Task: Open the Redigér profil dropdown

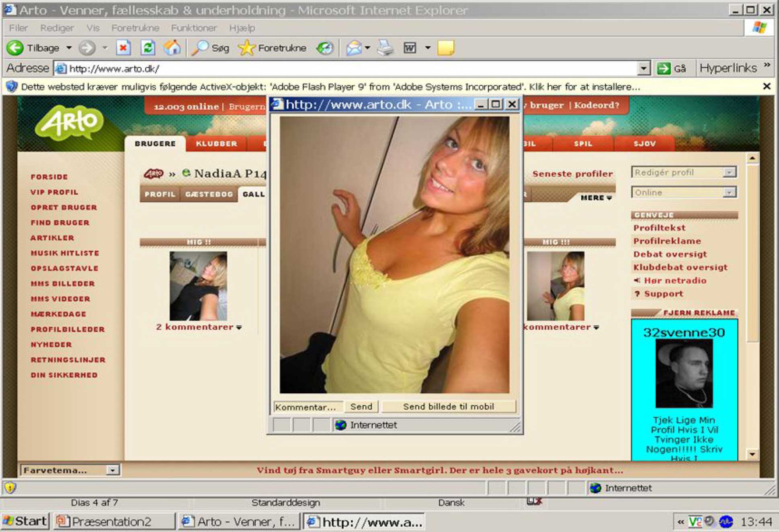Action: 729,172
